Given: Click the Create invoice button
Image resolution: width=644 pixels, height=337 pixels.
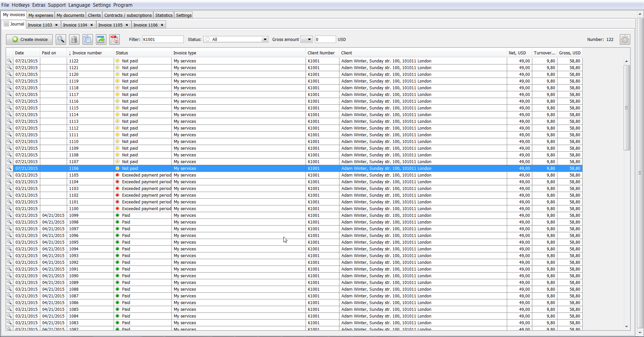Looking at the screenshot, I should [x=30, y=40].
